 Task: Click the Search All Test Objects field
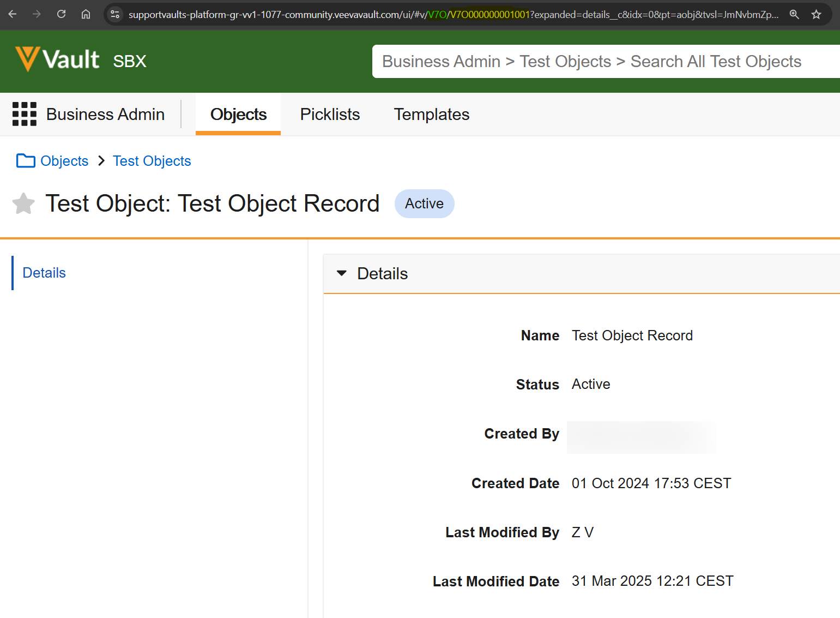[x=605, y=62]
